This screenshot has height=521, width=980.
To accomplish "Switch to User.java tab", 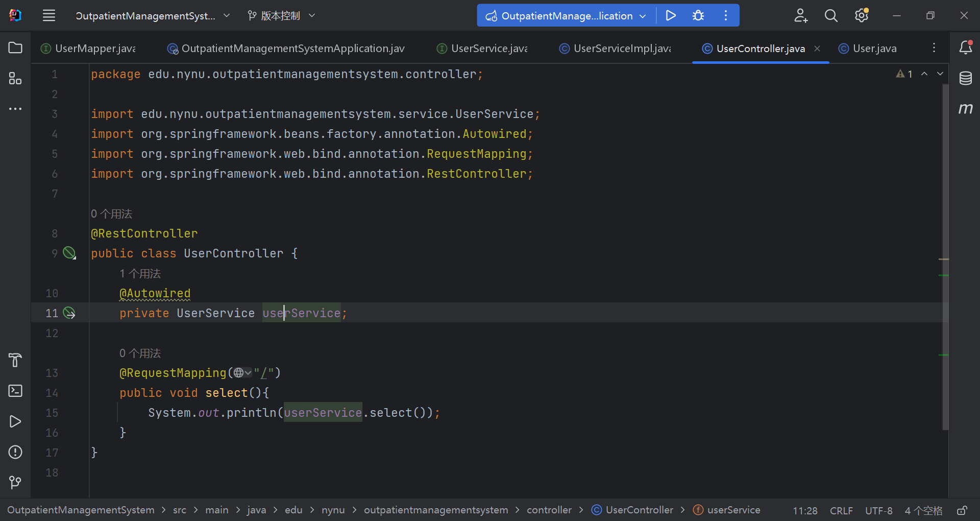I will pos(868,49).
